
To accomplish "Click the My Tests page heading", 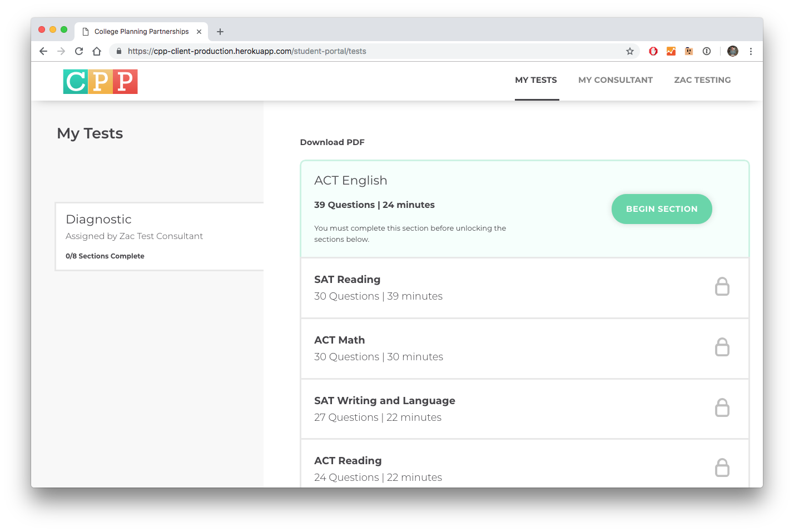I will [90, 134].
